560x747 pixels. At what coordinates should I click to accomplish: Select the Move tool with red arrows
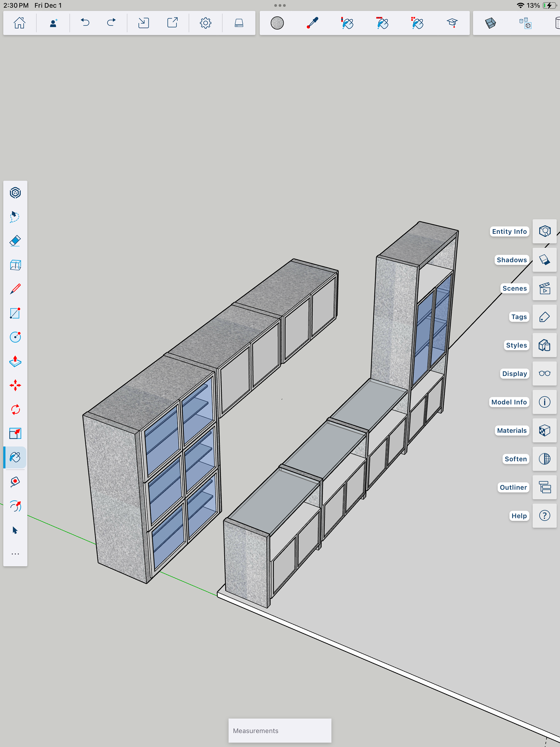pyautogui.click(x=15, y=385)
